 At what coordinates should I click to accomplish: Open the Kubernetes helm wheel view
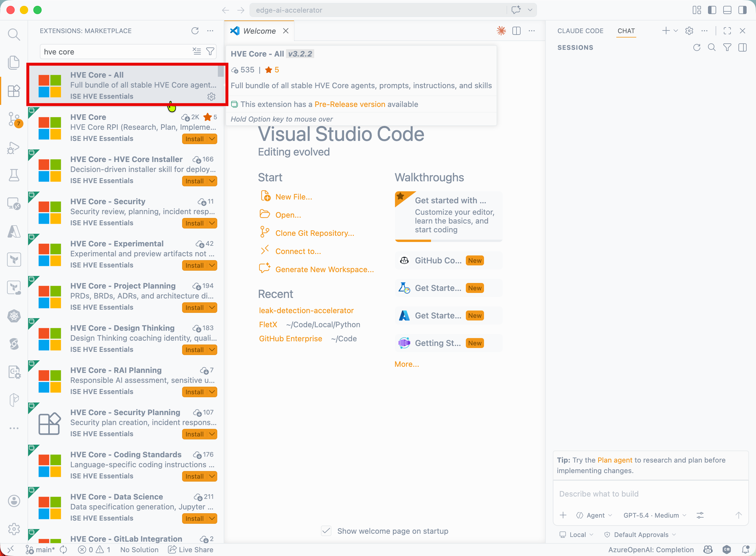tap(14, 316)
